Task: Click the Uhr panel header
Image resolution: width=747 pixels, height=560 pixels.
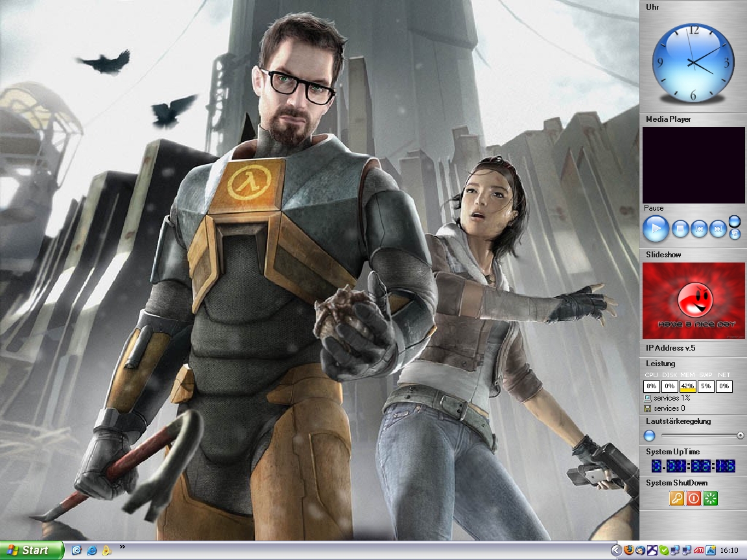Action: (x=653, y=6)
